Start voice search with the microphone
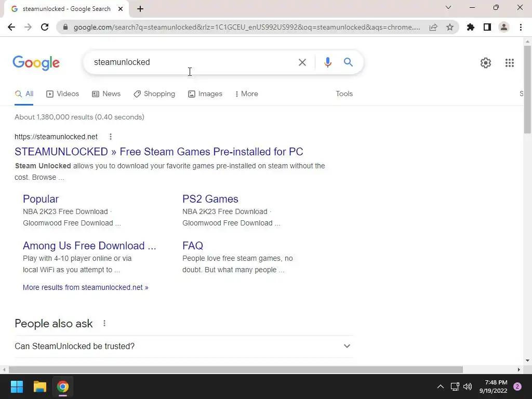532x399 pixels. pyautogui.click(x=327, y=62)
